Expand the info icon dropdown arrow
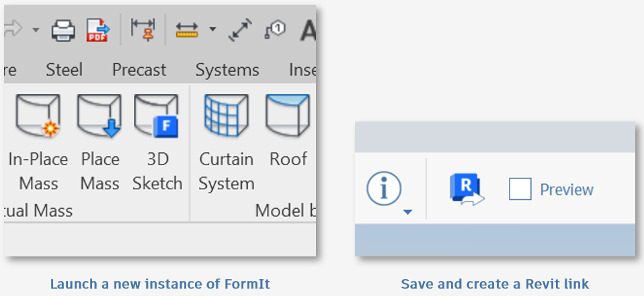 tap(407, 212)
